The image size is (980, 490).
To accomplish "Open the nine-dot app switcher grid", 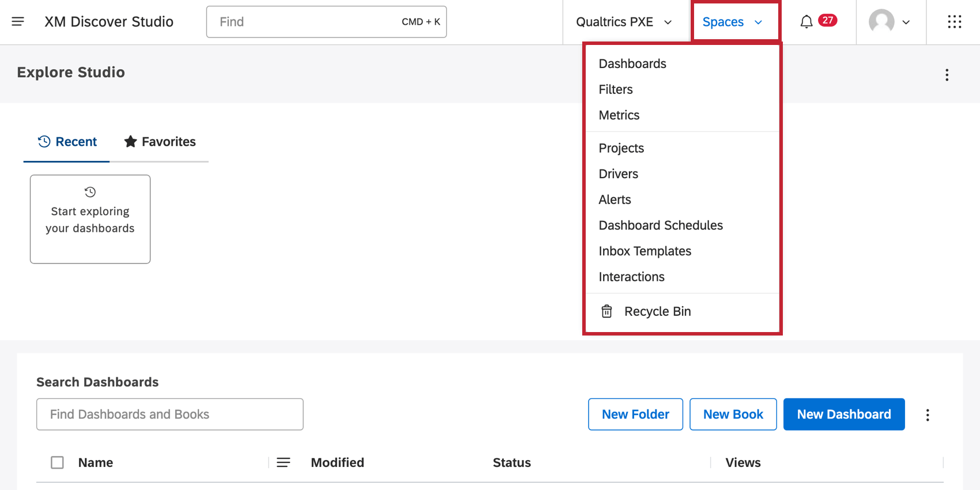I will point(954,22).
